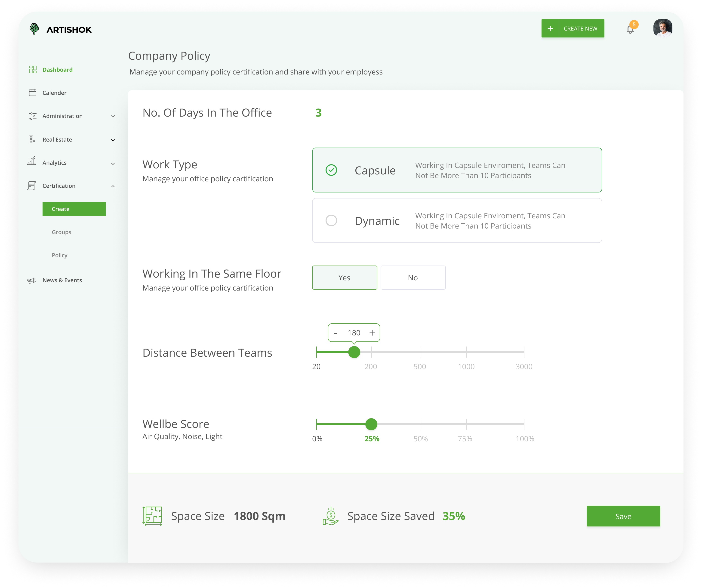
Task: Click the 50% label on Wellbe scale
Action: click(x=421, y=439)
